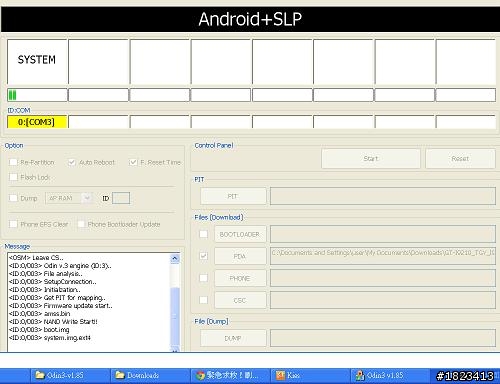Click the PIT file path field
Screen dimensions: 500x384
(x=383, y=196)
